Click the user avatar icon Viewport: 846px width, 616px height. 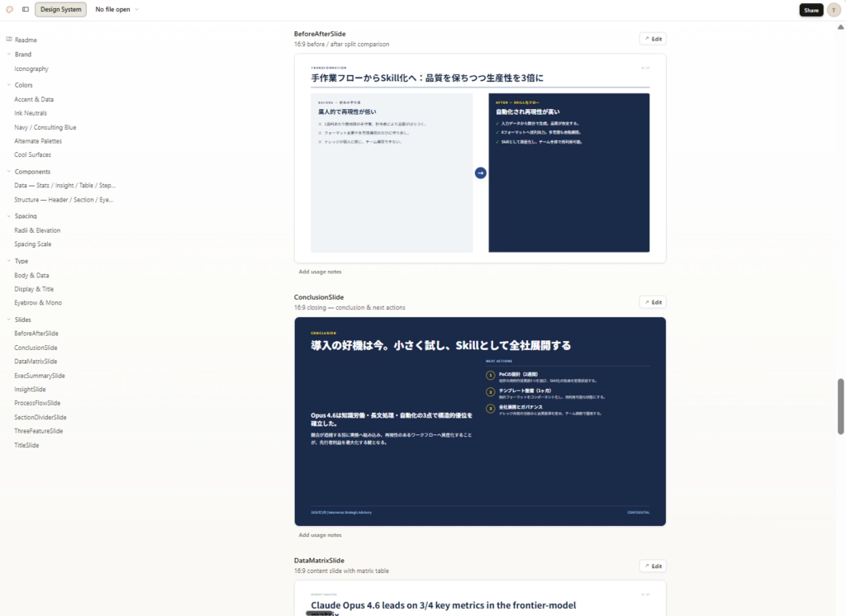(x=834, y=10)
